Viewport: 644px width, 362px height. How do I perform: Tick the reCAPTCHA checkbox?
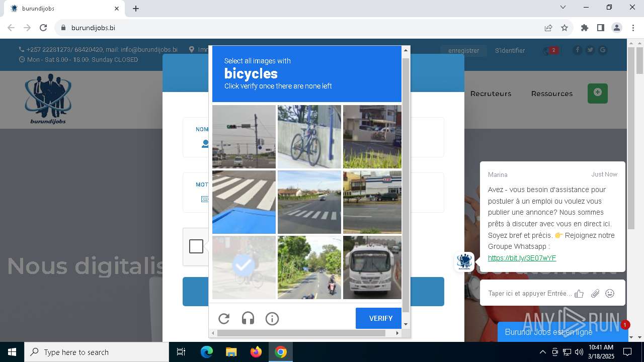196,246
